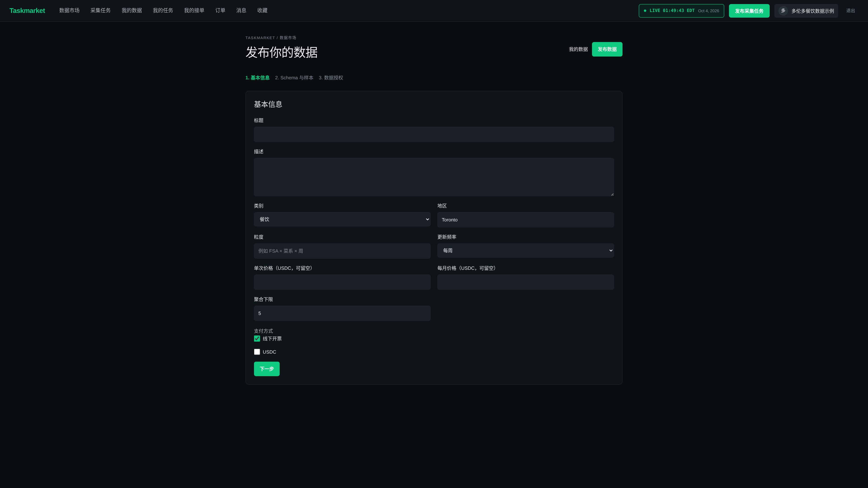Click the 每月价格 input field
This screenshot has height=488, width=868.
click(525, 282)
